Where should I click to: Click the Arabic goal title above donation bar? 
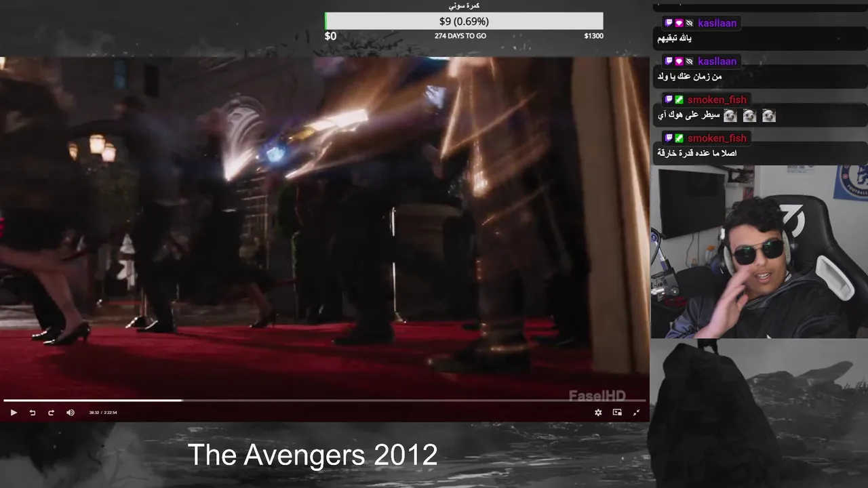point(464,5)
